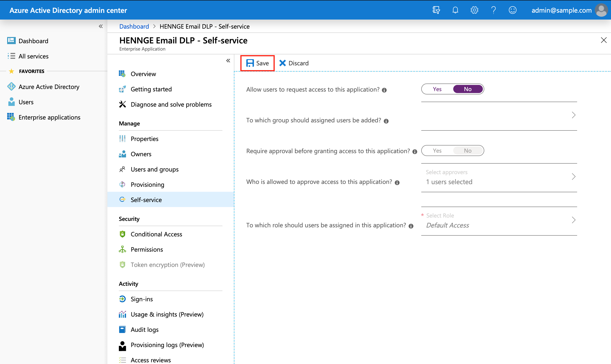The image size is (611, 364).
Task: Go to All services
Action: [33, 56]
